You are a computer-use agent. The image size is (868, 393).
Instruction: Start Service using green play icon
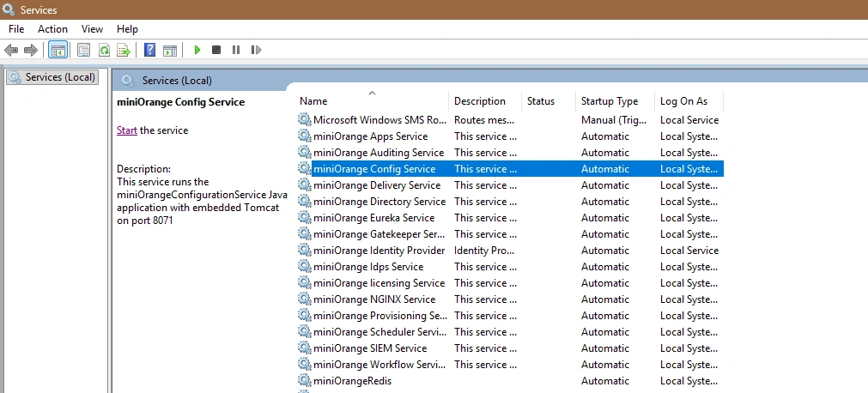[197, 50]
